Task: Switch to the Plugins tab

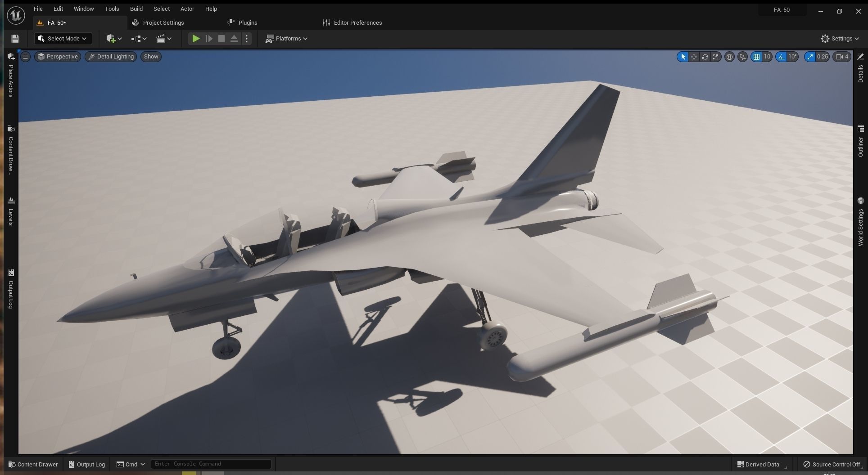Action: click(242, 22)
